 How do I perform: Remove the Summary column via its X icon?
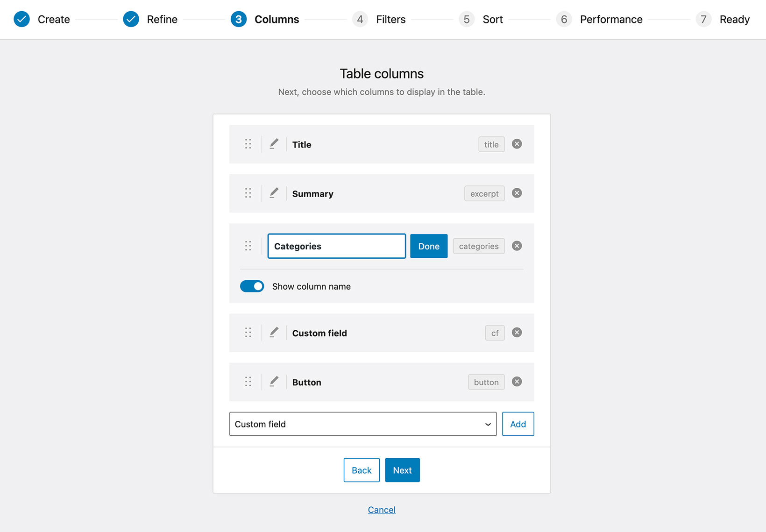[517, 193]
